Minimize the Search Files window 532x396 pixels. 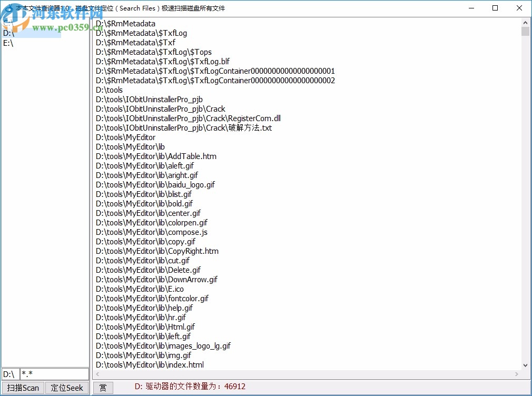pyautogui.click(x=471, y=8)
